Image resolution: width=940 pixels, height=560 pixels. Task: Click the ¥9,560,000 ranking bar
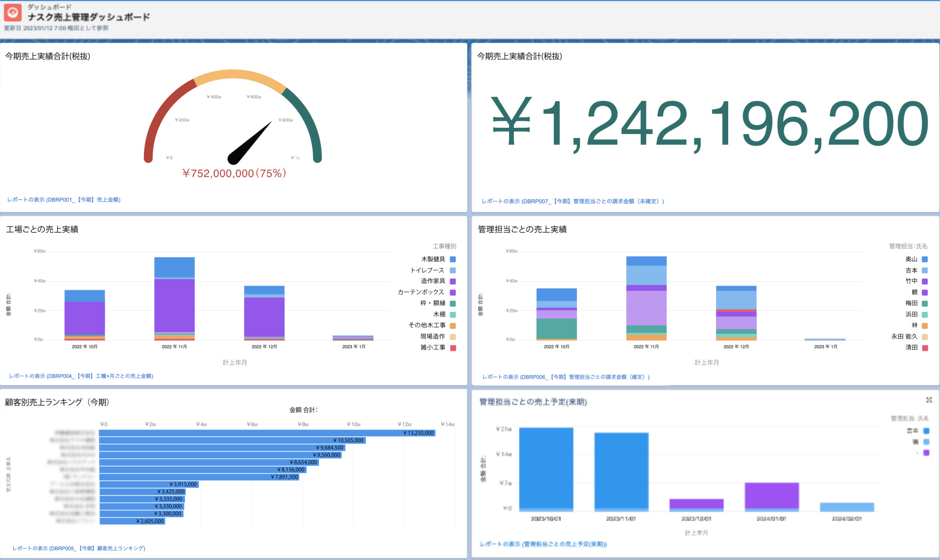pyautogui.click(x=221, y=455)
